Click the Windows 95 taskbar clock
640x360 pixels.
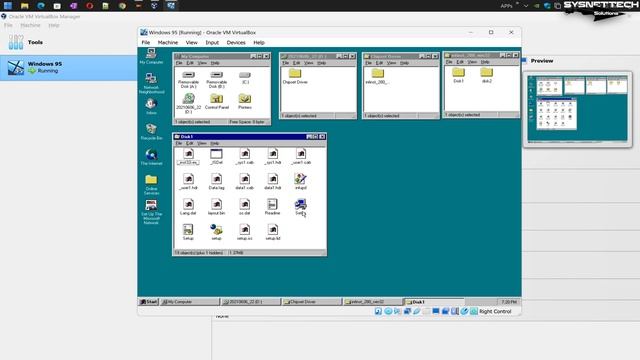(x=509, y=302)
